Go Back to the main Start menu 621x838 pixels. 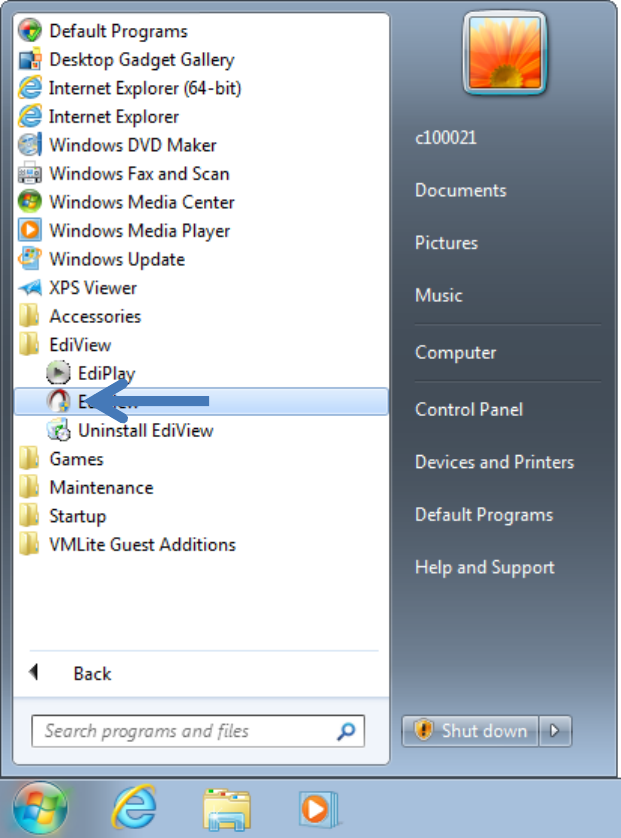pyautogui.click(x=71, y=673)
